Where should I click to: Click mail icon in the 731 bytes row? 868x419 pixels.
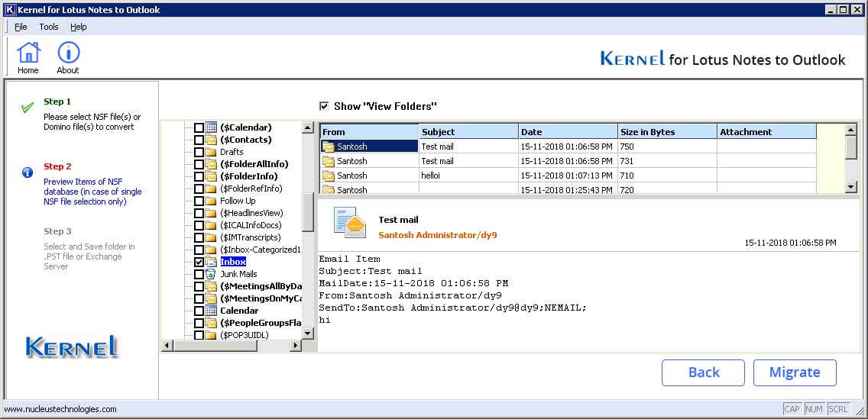(329, 161)
